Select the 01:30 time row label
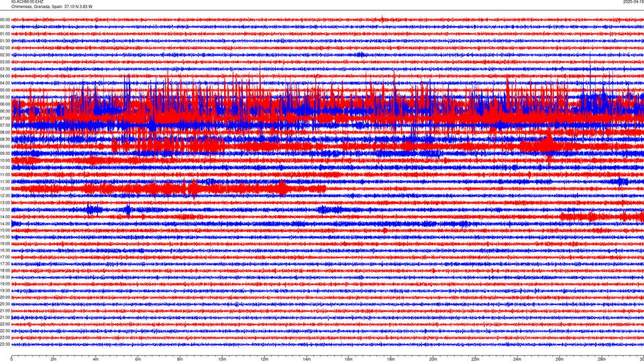This screenshot has height=362, width=644. pos(5,41)
